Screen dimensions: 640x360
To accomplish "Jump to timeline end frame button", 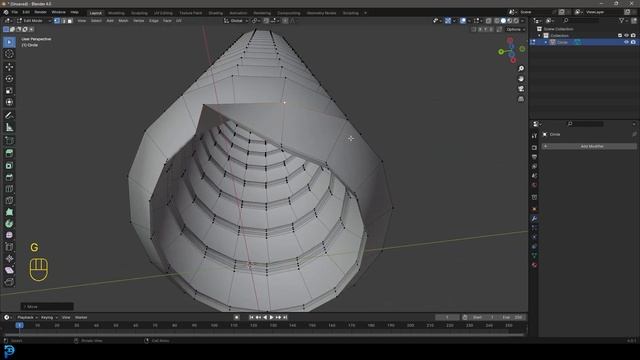I will (x=285, y=317).
